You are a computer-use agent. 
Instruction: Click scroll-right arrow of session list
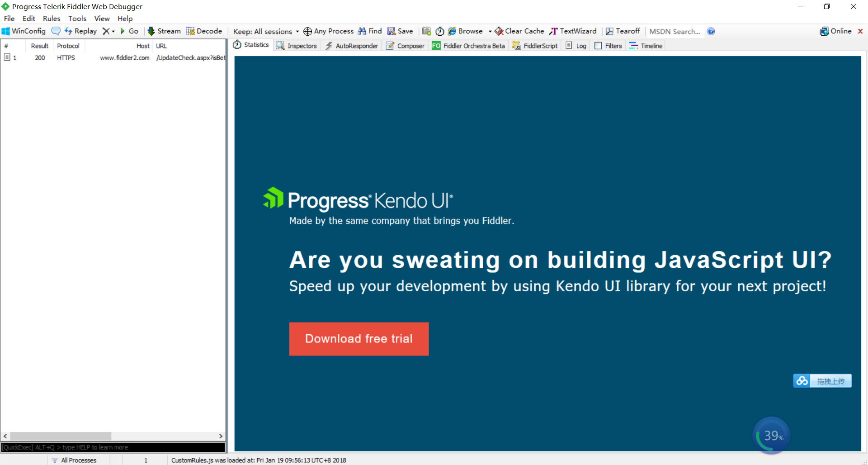(x=221, y=436)
